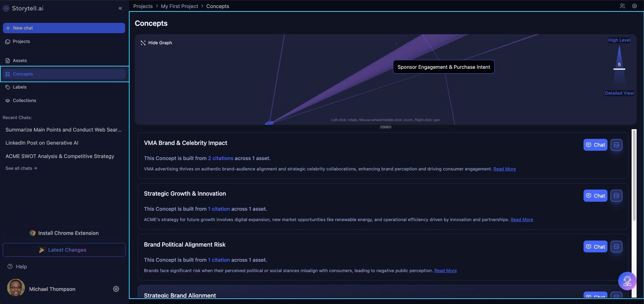Image resolution: width=644 pixels, height=304 pixels.
Task: Switch graph to High Level view
Action: [619, 40]
